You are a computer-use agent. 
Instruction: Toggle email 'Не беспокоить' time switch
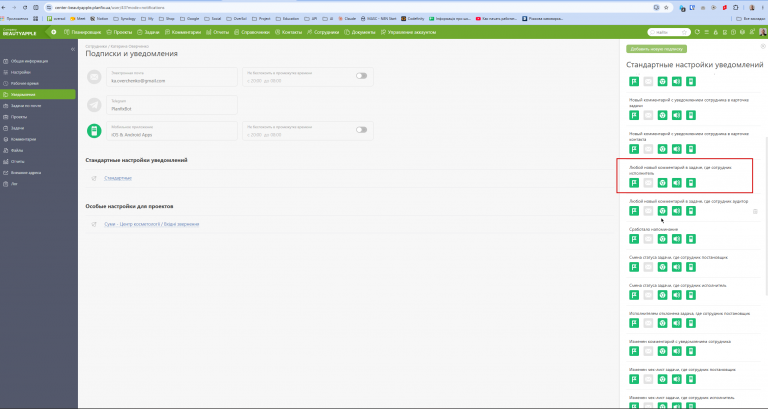[361, 76]
